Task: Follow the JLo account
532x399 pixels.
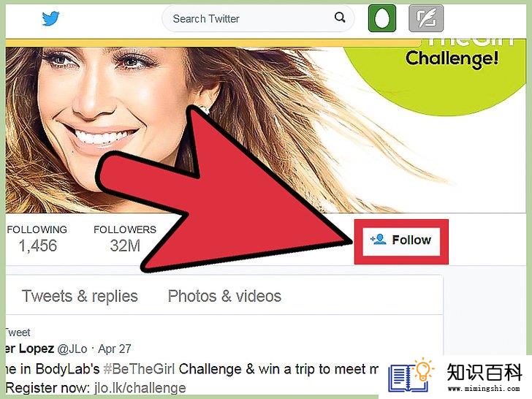Action: (401, 242)
